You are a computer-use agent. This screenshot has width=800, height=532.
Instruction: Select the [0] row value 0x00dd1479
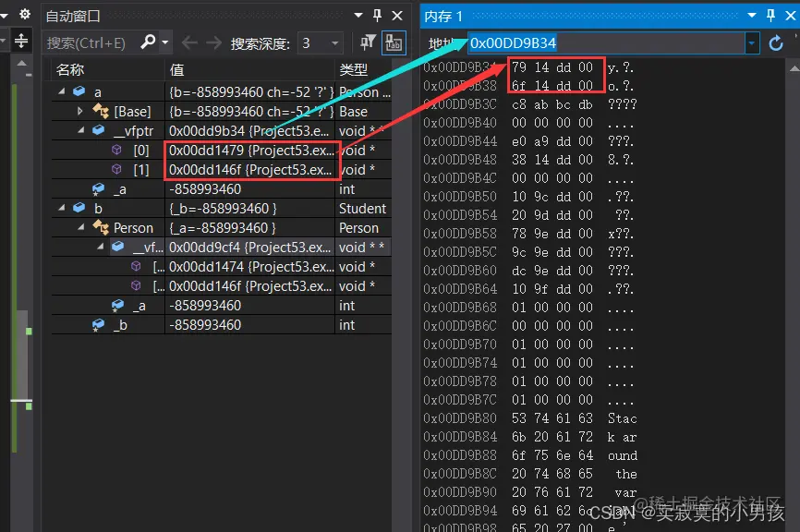(x=251, y=151)
